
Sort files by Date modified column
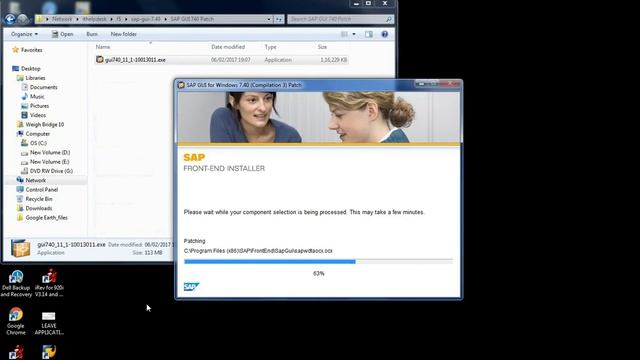[228, 47]
